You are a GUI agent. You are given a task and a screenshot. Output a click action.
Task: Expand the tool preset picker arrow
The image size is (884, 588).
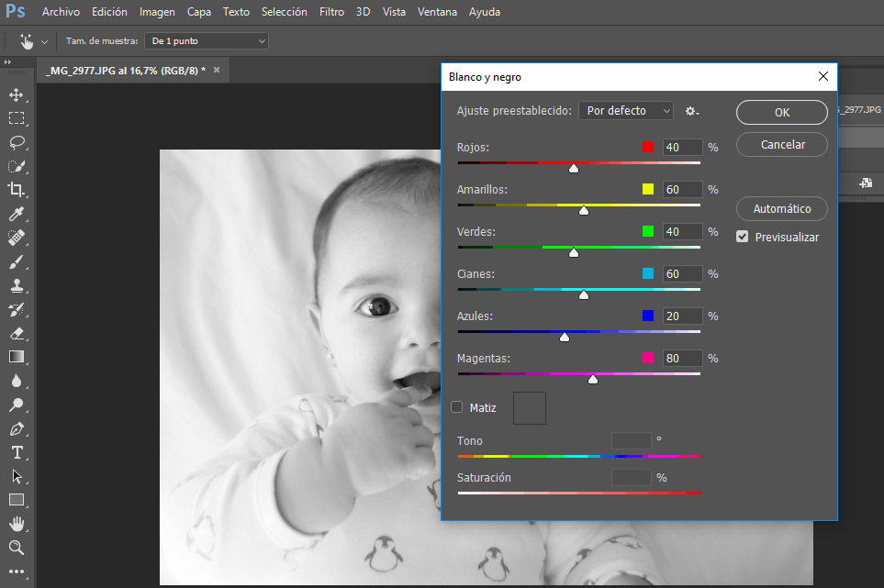[45, 41]
